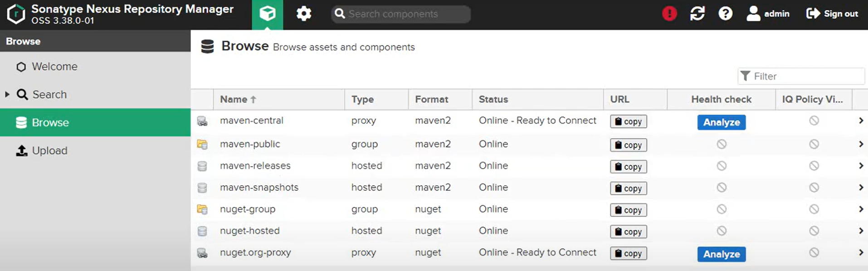The image size is (868, 271).
Task: Click the nuget.org-proxy repository icon
Action: tap(202, 253)
